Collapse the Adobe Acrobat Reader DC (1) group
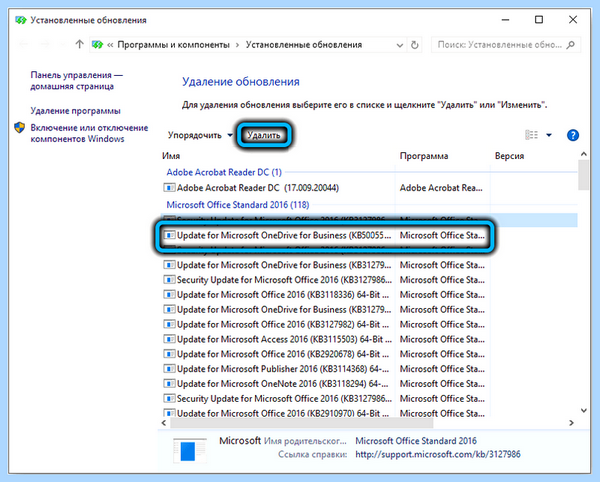The image size is (600, 482). (x=224, y=172)
